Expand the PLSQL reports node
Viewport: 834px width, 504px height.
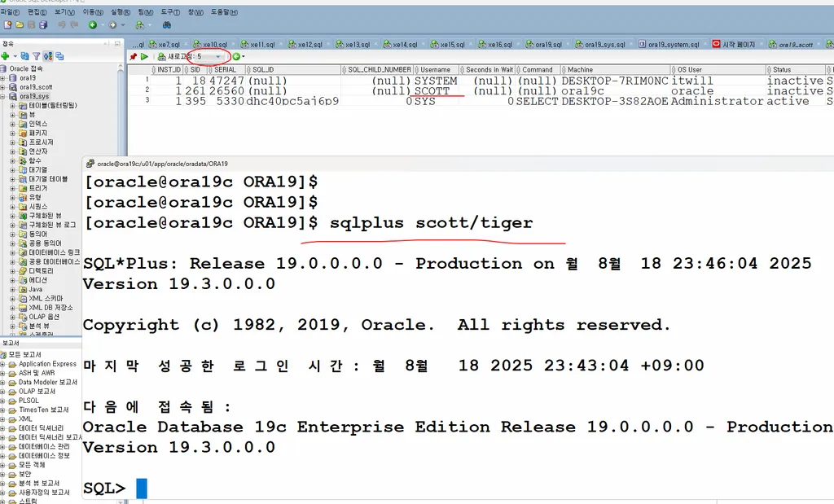[x=2, y=401]
